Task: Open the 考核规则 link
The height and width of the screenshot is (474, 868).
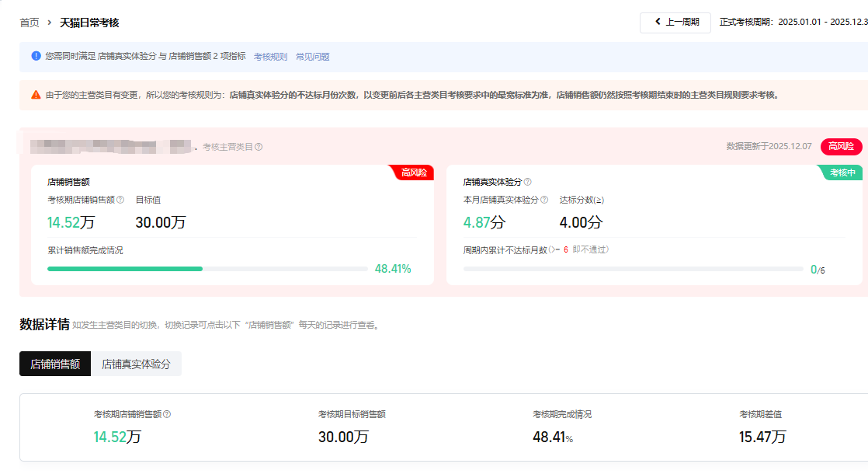Action: point(270,57)
